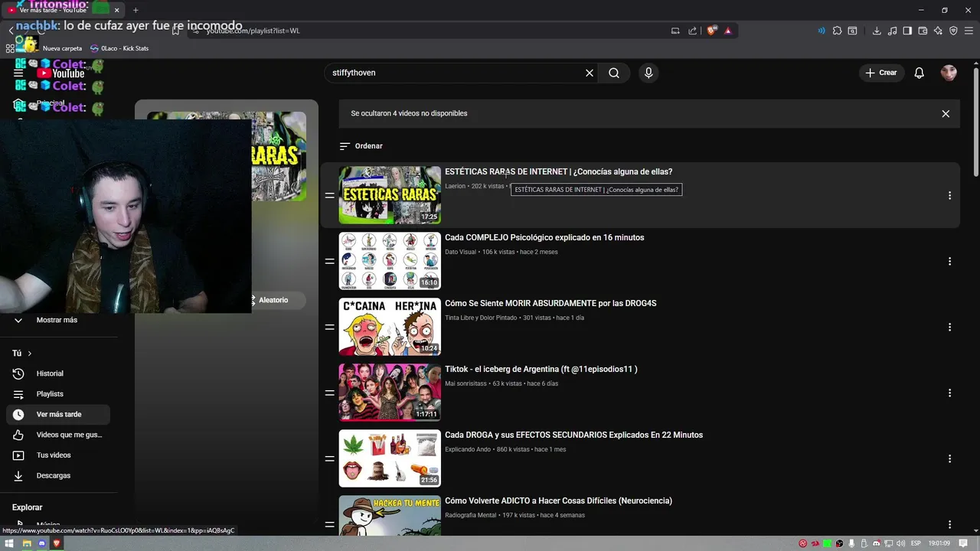Open options menu for Cada DROGA video

tap(949, 458)
